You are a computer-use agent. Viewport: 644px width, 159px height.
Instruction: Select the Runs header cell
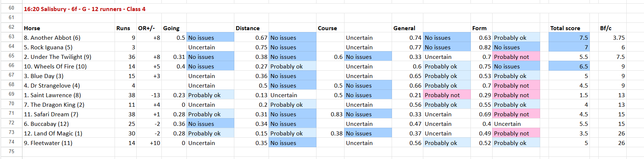tap(123, 28)
